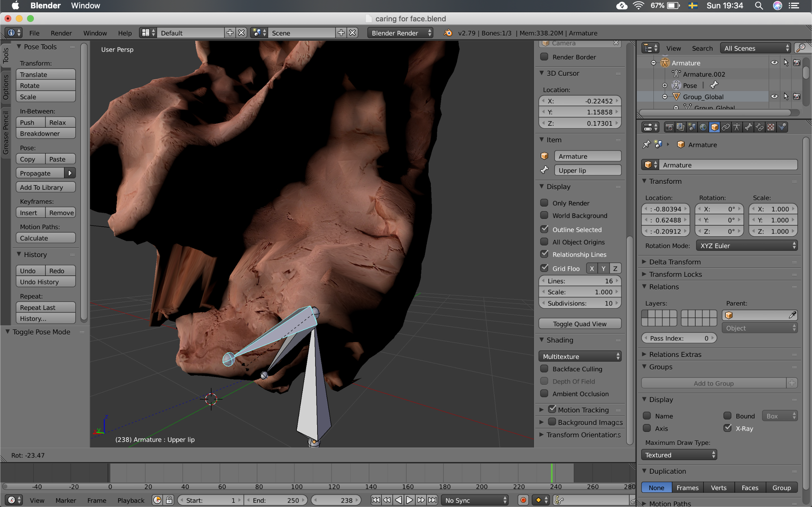This screenshot has height=507, width=812.
Task: Click the Calculate motion paths button
Action: tap(45, 238)
